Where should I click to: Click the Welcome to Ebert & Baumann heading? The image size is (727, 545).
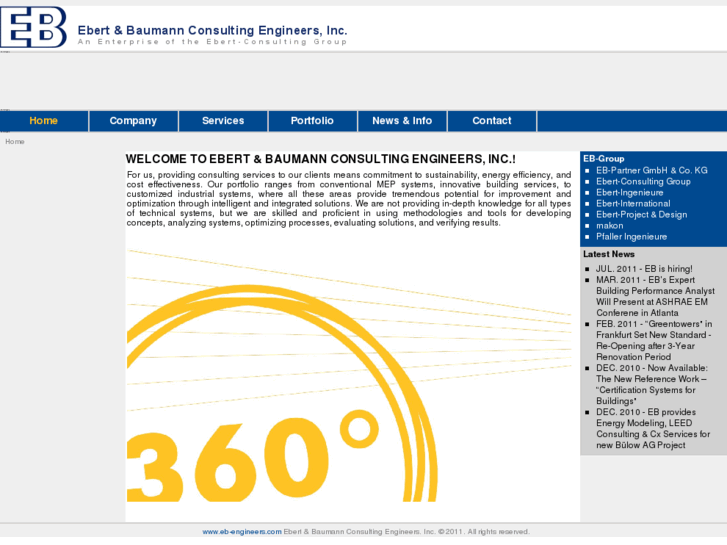320,159
